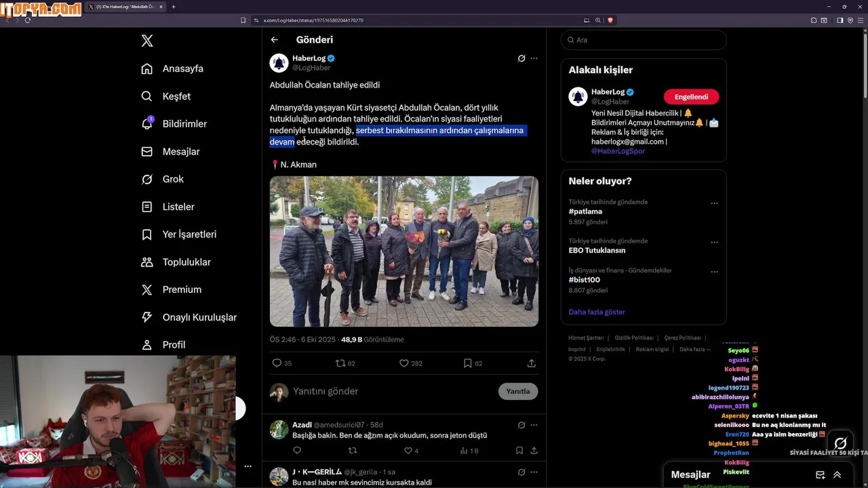Open more options on HaberLog post
This screenshot has height=488, width=868.
click(534, 58)
